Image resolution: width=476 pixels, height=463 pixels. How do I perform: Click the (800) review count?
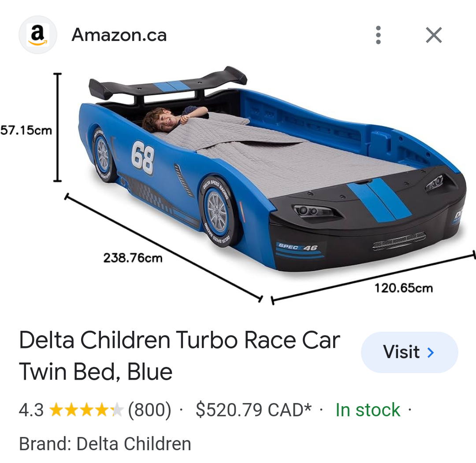pyautogui.click(x=149, y=410)
